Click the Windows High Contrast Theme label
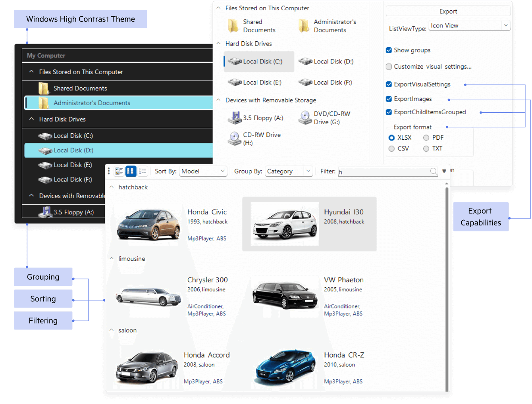This screenshot has width=532, height=404. (80, 19)
